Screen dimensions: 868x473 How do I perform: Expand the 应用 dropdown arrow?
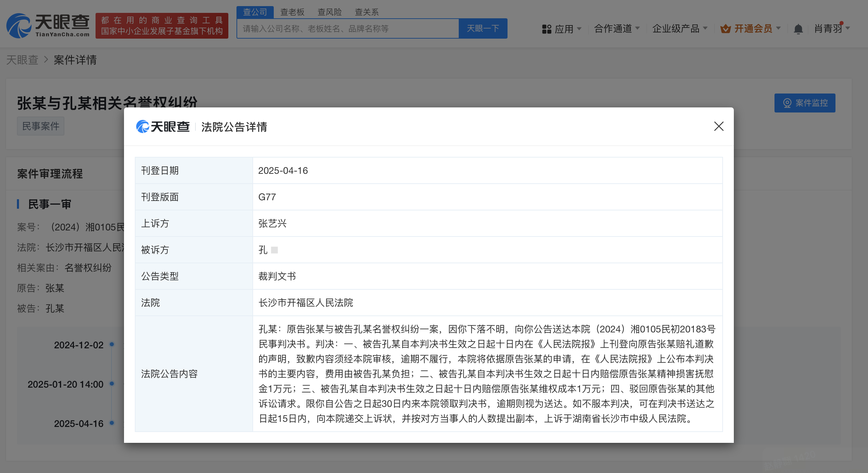pyautogui.click(x=579, y=28)
